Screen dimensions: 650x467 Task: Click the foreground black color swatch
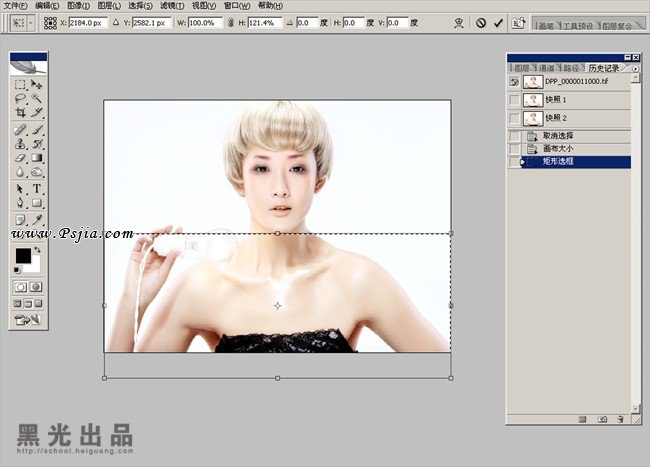click(22, 256)
